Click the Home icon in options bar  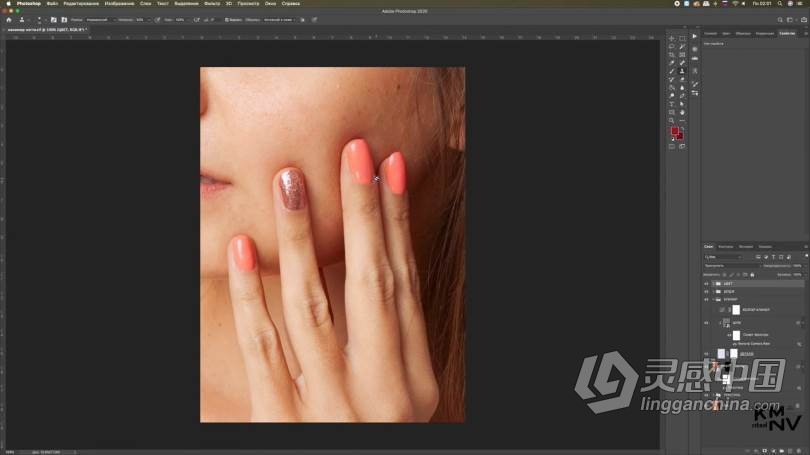tap(9, 19)
